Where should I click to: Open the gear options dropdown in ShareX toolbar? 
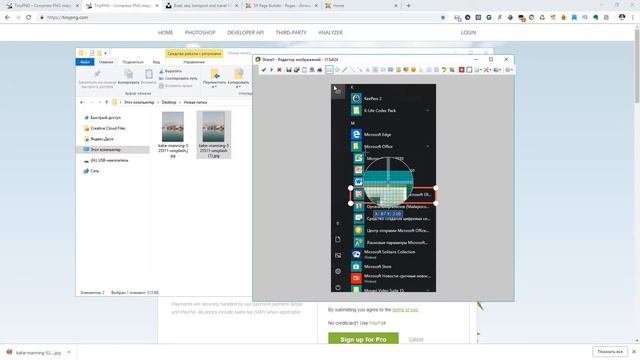click(x=509, y=70)
